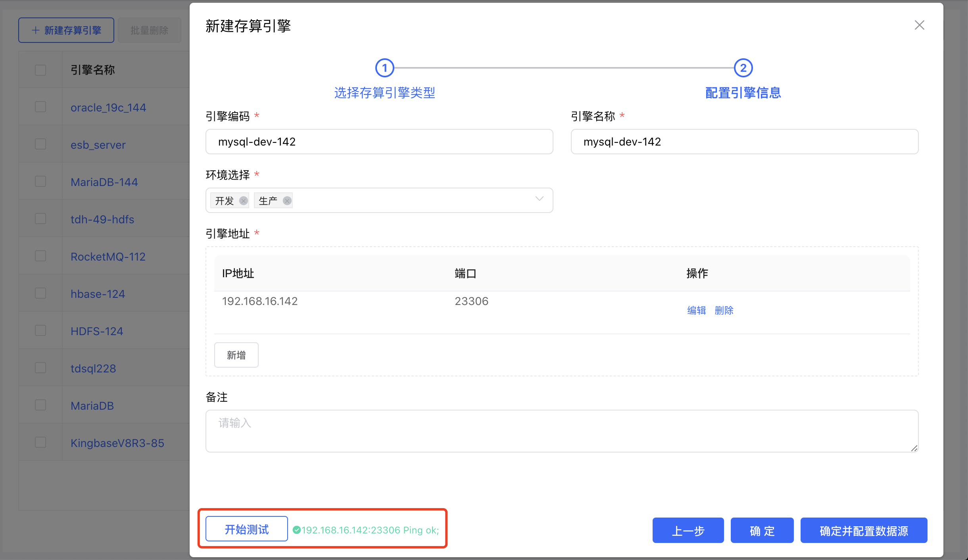968x560 pixels.
Task: Select the 配置引擎信息 step label
Action: 743,92
